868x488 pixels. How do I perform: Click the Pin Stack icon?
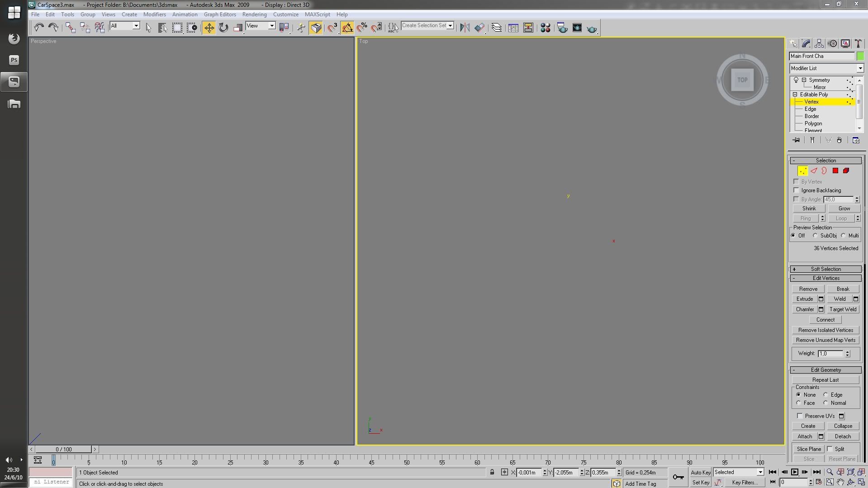click(796, 140)
